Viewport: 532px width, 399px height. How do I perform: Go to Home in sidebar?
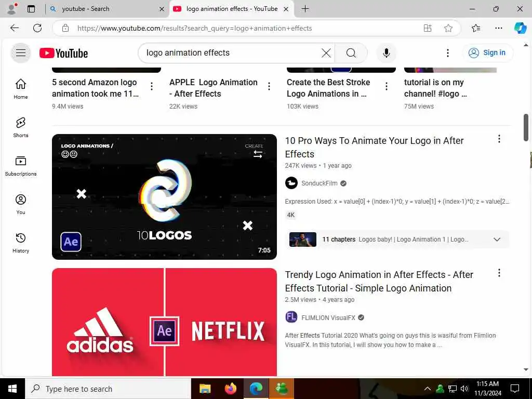[x=21, y=89]
